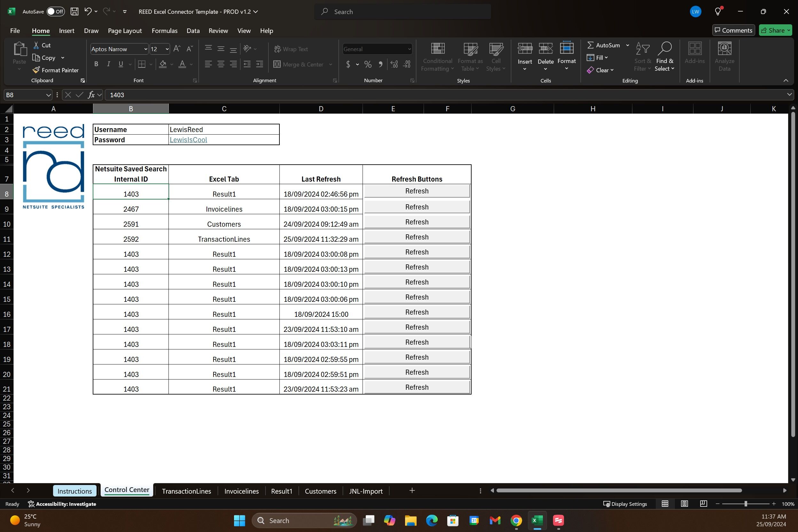Open the font name dropdown
This screenshot has width=798, height=532.
coord(145,49)
